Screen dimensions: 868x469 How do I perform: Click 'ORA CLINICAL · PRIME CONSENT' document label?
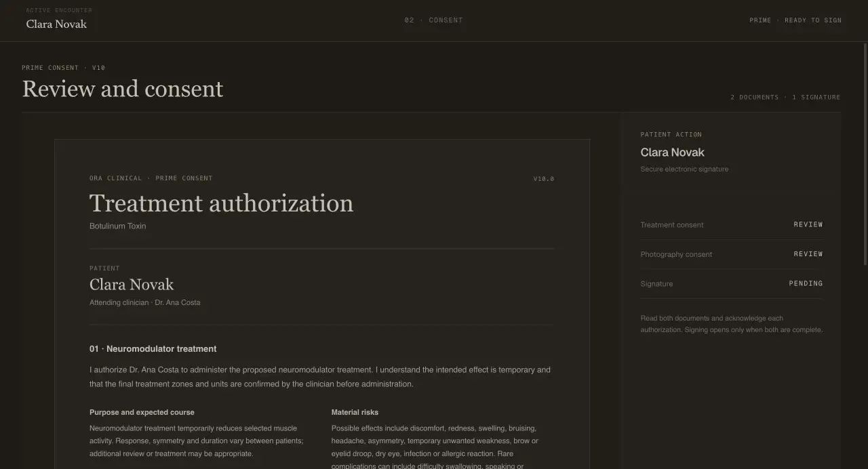pos(151,178)
